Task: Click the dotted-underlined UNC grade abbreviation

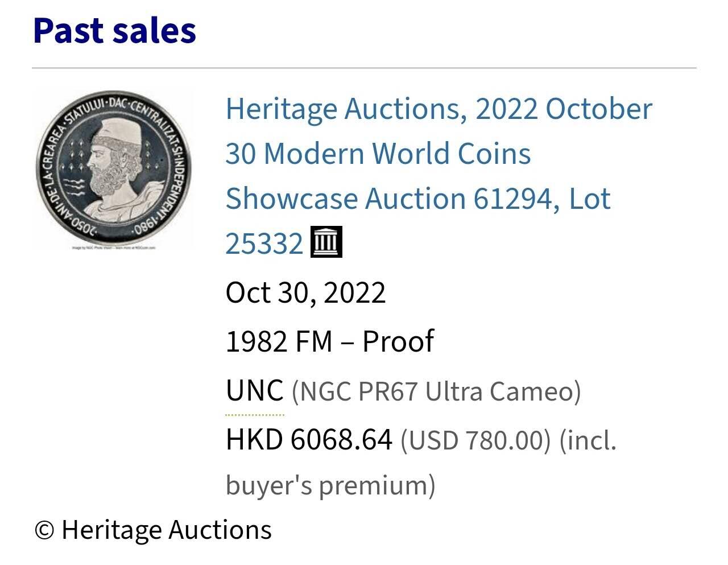Action: (254, 391)
